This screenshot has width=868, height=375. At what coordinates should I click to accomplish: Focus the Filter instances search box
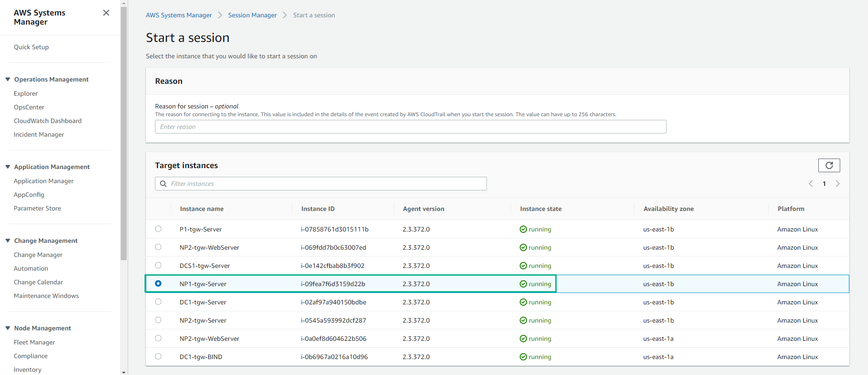(321, 184)
